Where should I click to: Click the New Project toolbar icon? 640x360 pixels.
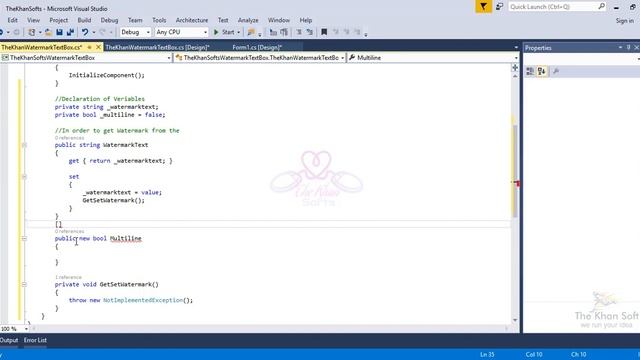32,32
